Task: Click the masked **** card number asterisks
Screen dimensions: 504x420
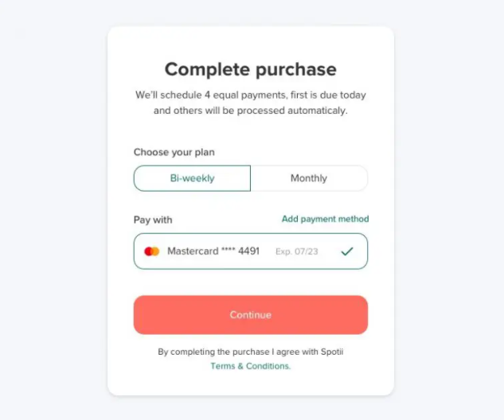Action: tap(229, 250)
